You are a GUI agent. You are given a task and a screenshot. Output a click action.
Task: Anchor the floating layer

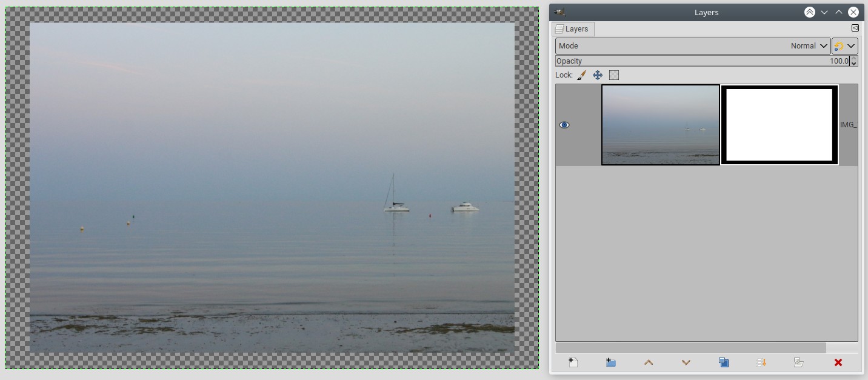(762, 362)
